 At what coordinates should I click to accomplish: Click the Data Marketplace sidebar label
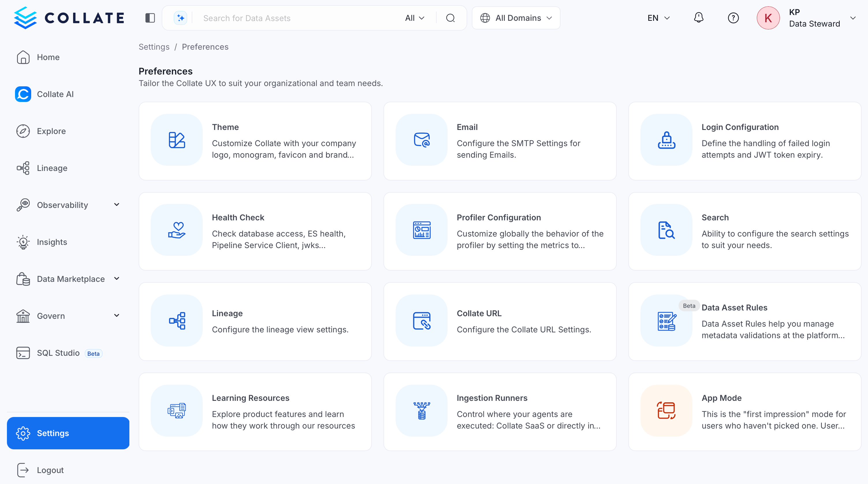71,279
